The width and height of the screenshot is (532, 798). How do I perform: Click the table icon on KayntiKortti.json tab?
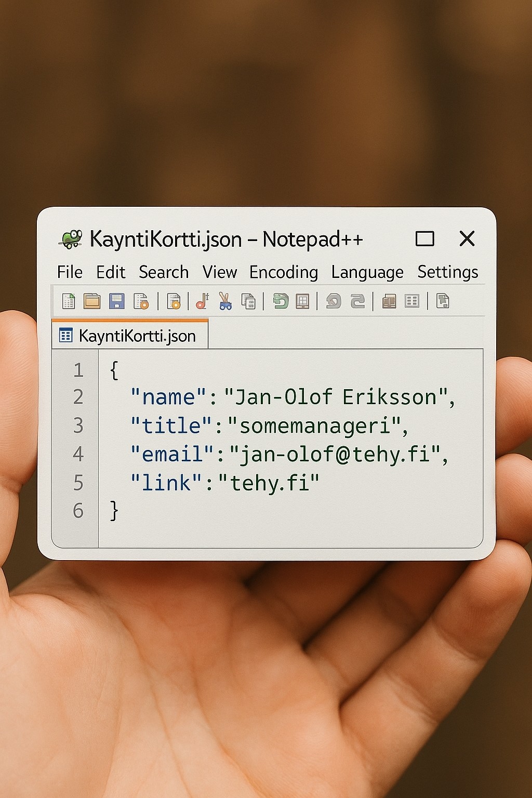[65, 336]
